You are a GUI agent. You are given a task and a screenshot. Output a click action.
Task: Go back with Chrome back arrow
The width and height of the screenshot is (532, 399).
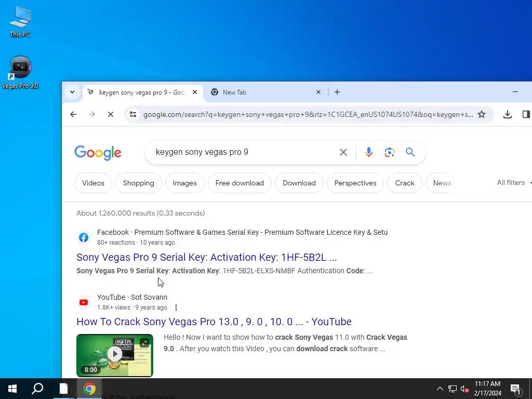(73, 114)
